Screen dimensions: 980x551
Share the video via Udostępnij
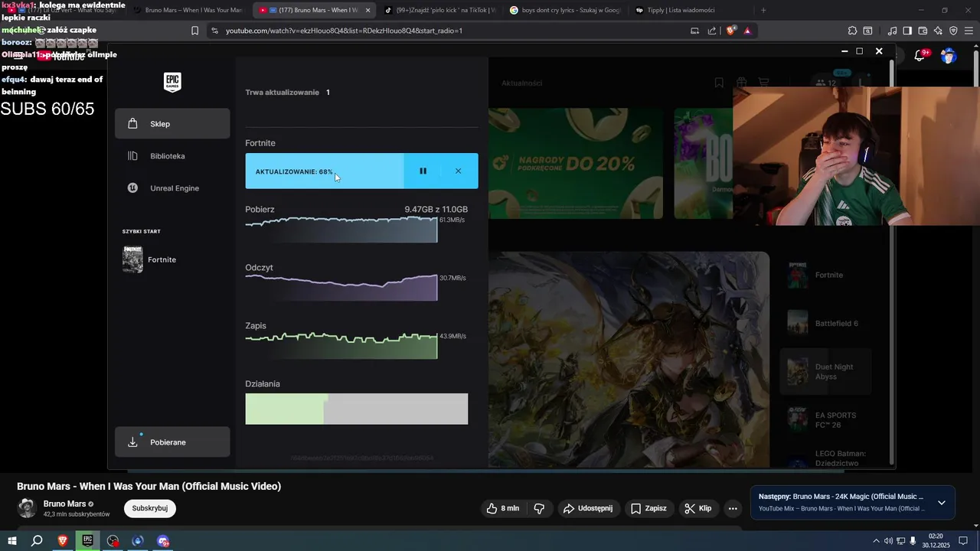click(587, 508)
